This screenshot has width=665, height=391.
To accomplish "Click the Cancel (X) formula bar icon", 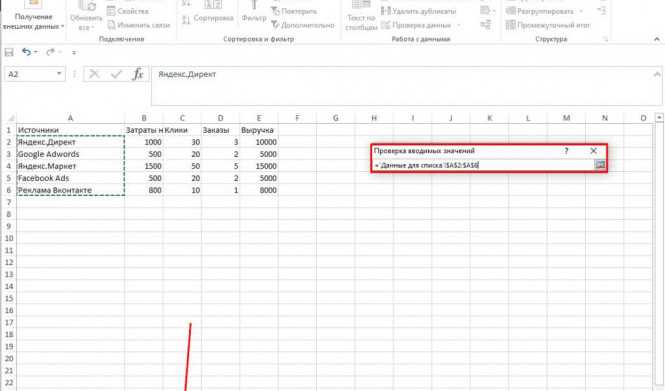I will pos(94,74).
